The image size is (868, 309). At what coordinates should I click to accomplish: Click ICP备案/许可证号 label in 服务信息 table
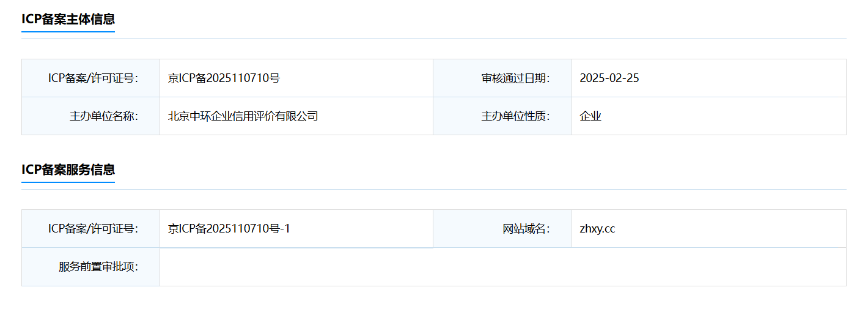(94, 229)
